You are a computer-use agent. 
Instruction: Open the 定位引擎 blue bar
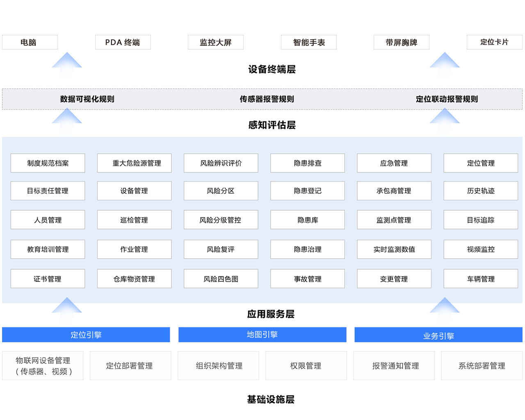tap(86, 335)
